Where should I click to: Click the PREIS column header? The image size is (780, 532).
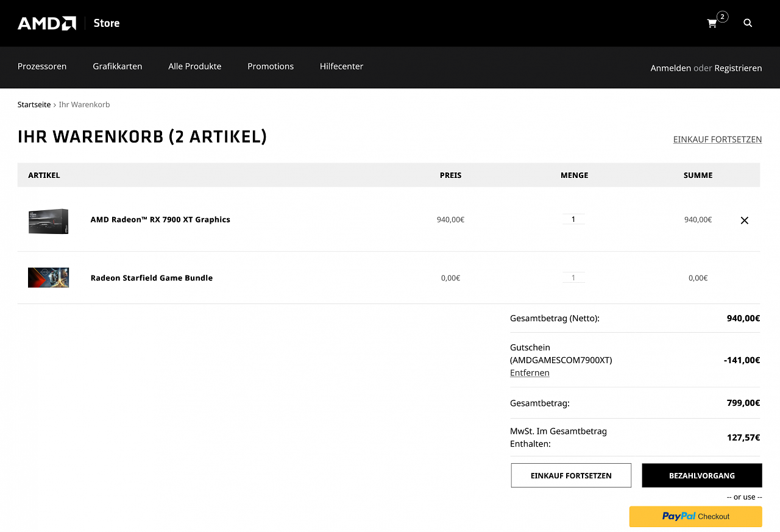(x=451, y=176)
